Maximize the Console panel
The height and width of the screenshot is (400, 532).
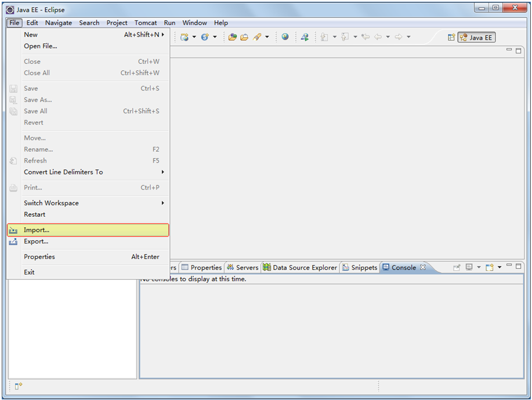point(519,266)
